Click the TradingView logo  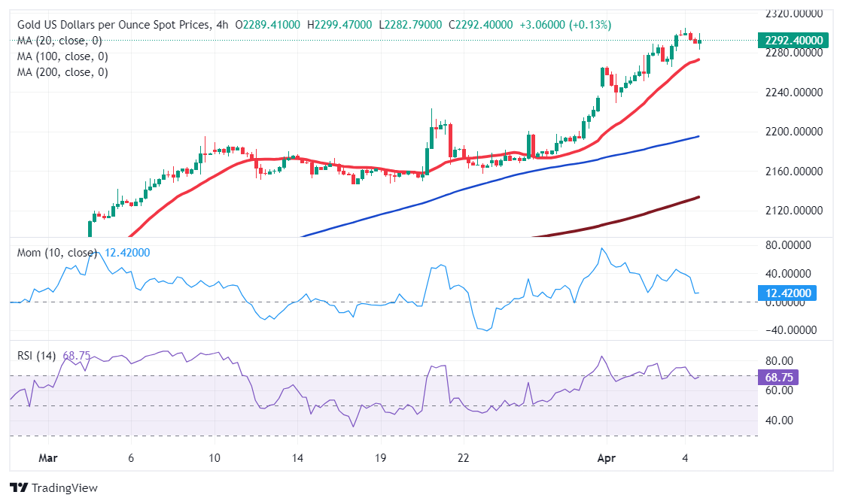pos(53,487)
